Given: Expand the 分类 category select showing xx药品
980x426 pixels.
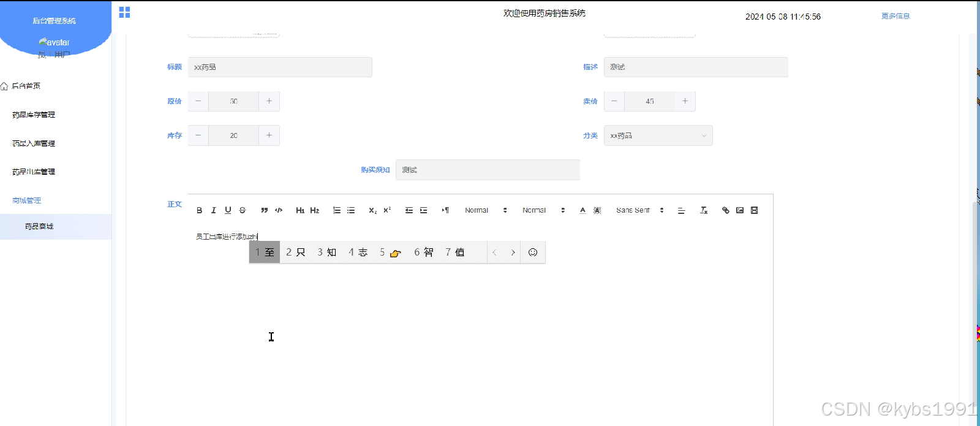Looking at the screenshot, I should [658, 135].
